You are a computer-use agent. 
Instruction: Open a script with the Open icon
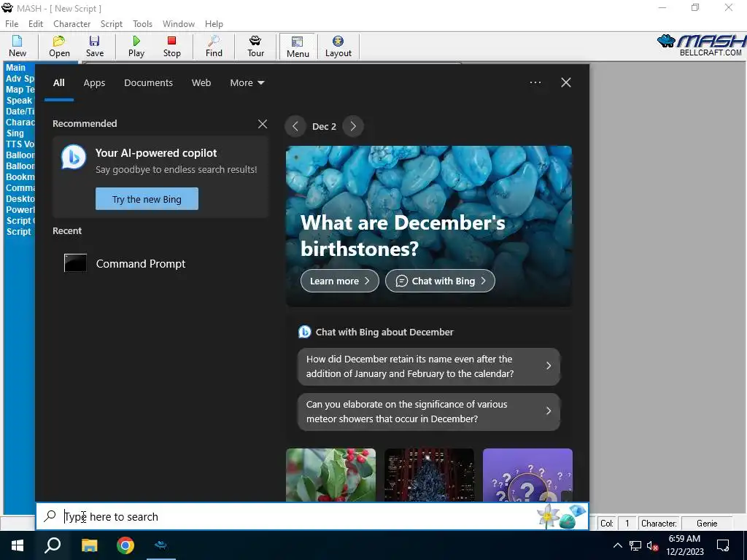pyautogui.click(x=59, y=46)
